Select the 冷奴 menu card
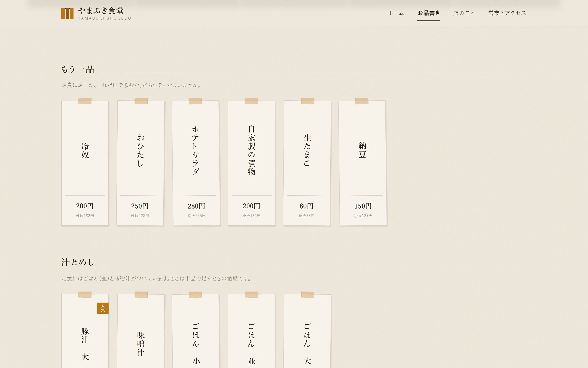Image resolution: width=588 pixels, height=368 pixels. click(x=85, y=163)
